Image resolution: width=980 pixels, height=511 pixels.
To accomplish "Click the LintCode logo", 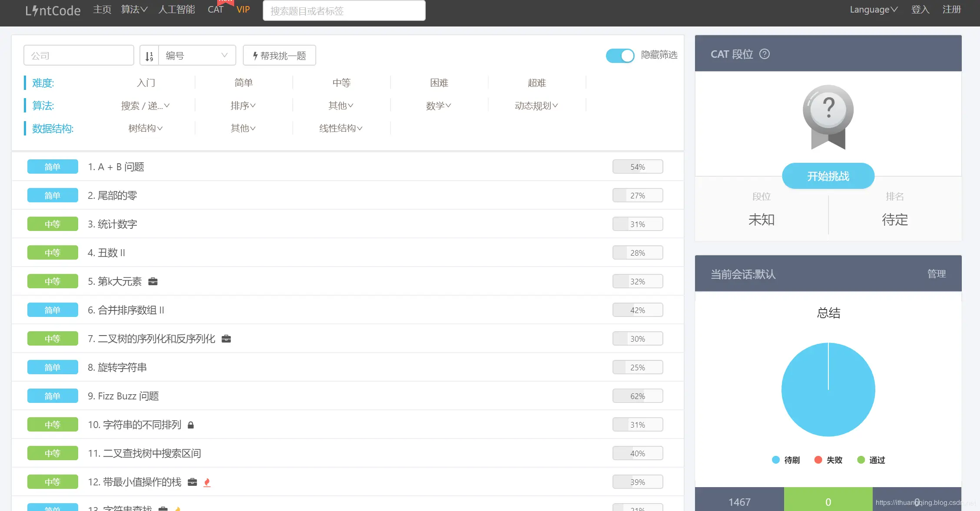I will pos(53,10).
